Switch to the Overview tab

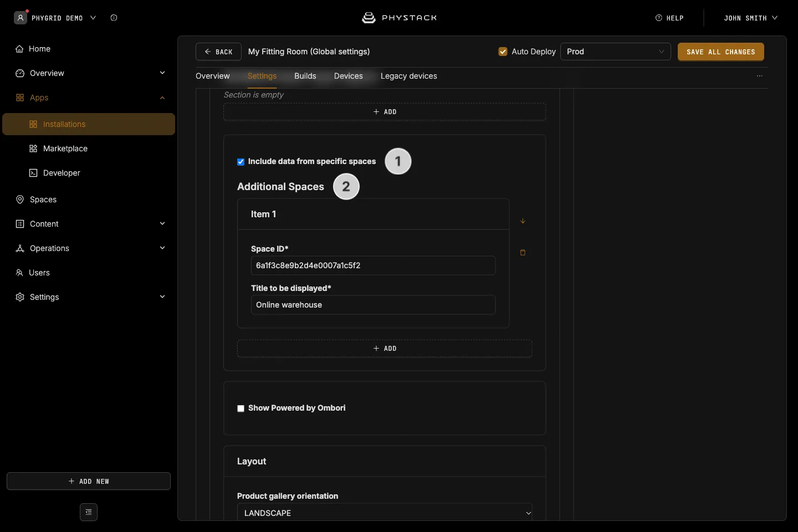pos(213,76)
